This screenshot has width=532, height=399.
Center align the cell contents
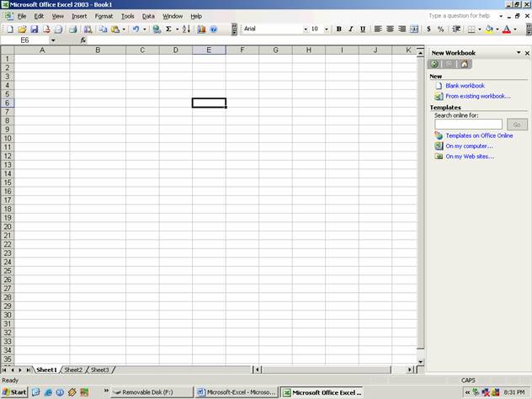pyautogui.click(x=390, y=29)
